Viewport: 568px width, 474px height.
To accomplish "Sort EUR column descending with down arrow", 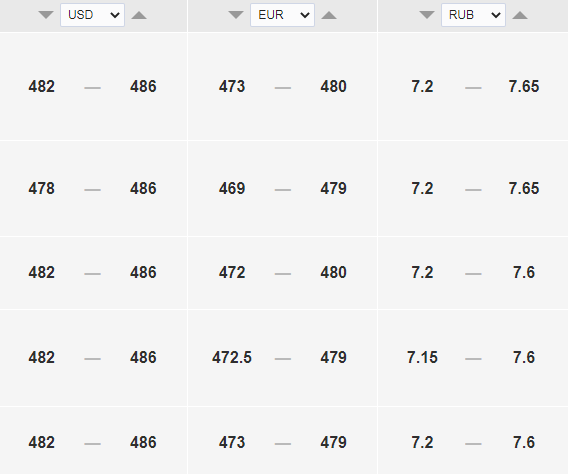I will [236, 15].
